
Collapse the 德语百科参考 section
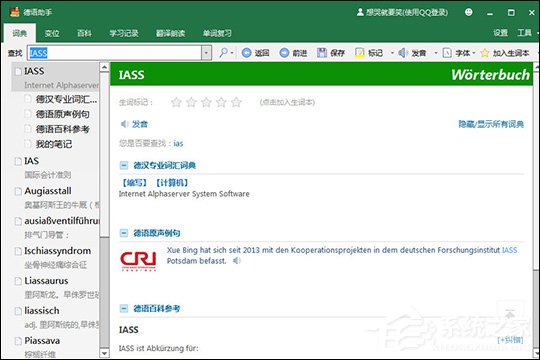point(124,308)
